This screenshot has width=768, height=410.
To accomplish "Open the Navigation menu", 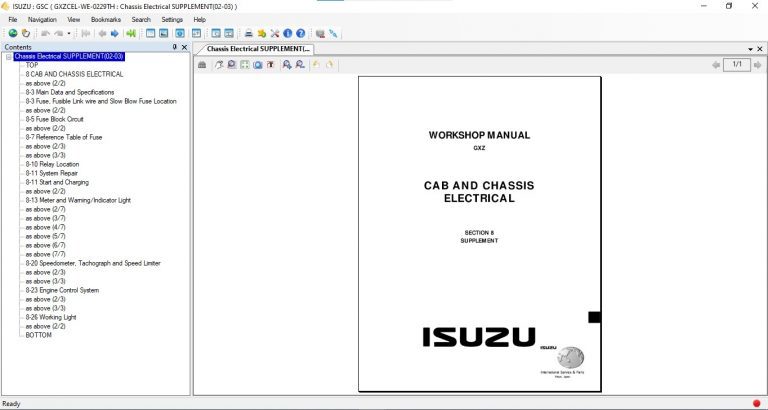I will point(42,20).
